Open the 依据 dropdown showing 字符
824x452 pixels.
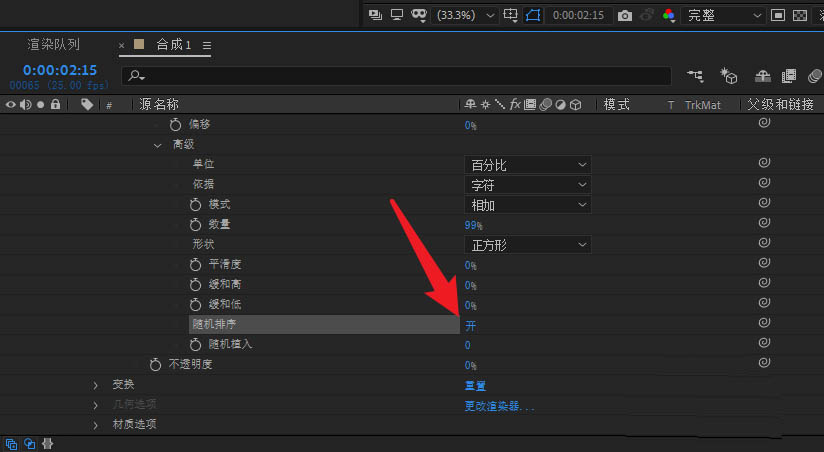pos(529,185)
